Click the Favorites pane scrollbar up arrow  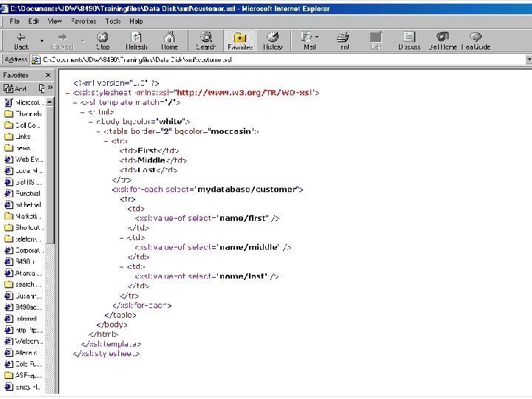coord(50,102)
